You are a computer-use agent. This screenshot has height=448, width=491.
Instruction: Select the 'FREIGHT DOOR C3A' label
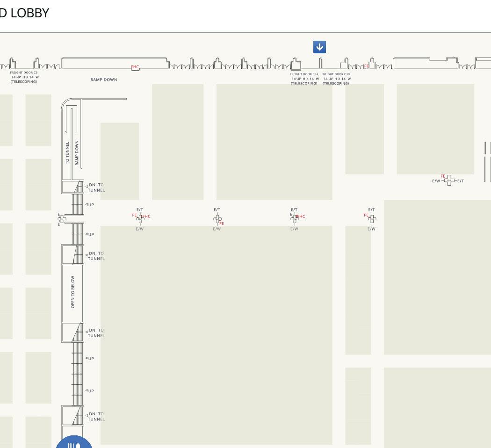pos(304,74)
